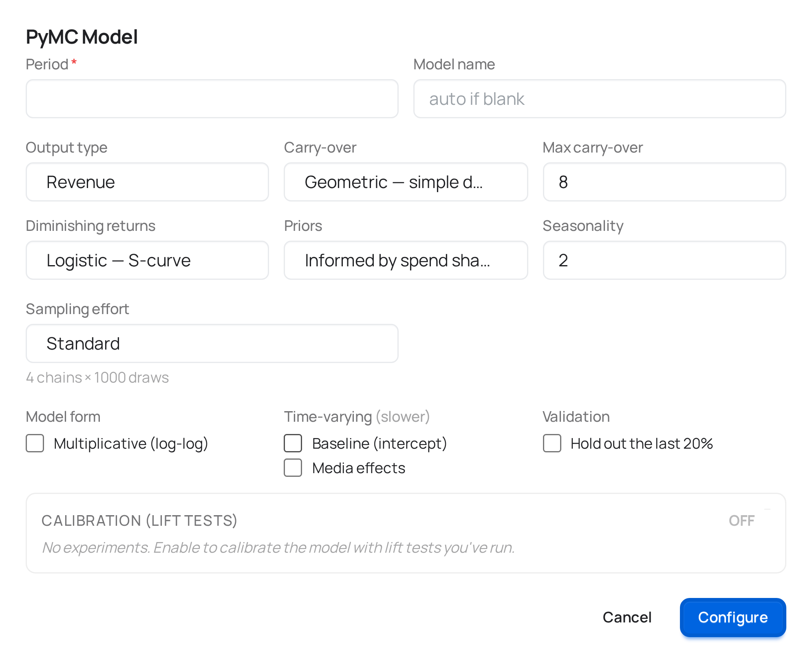Viewport: 812px width, 662px height.
Task: Open the Priors dropdown showing Informed by spend
Action: 406,260
